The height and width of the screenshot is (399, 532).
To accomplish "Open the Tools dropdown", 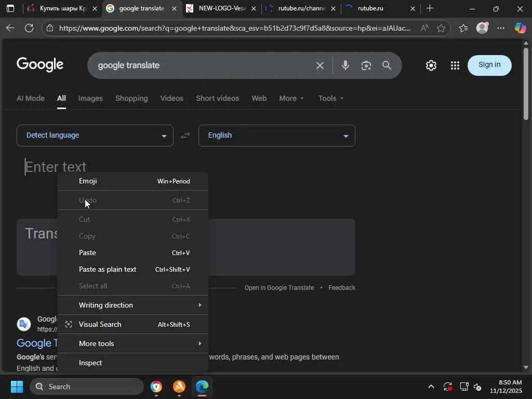I will [x=330, y=98].
